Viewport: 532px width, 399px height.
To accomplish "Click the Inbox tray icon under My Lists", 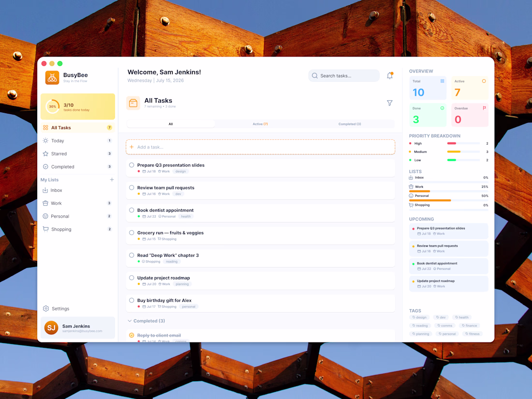I will 45,191.
